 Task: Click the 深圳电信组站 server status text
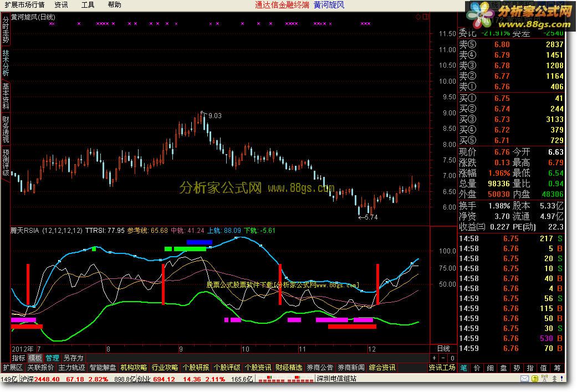pos(336,378)
